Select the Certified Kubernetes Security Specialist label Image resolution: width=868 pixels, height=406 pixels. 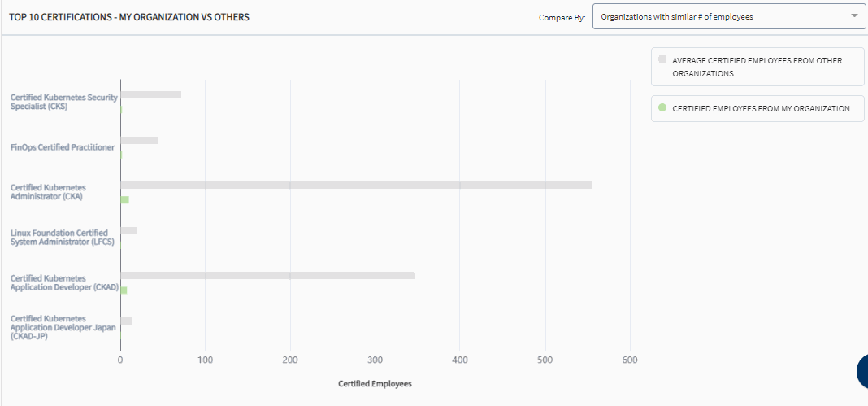coord(64,102)
